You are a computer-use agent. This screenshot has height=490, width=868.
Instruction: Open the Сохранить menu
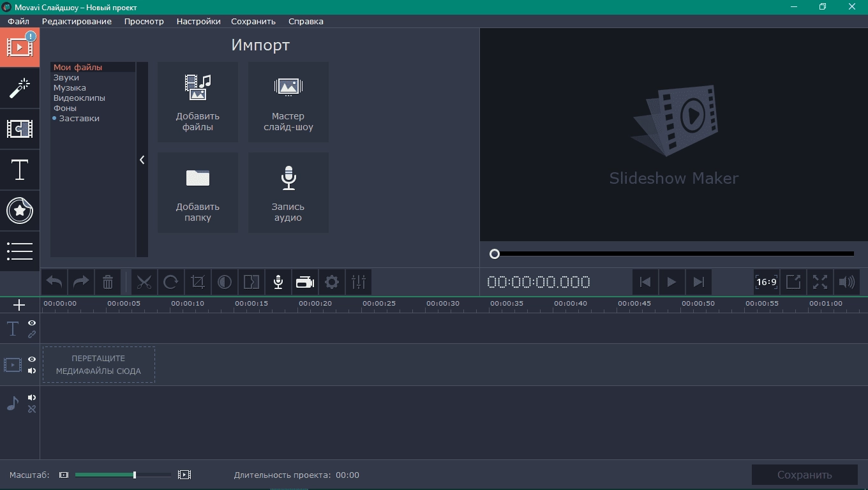pyautogui.click(x=253, y=21)
